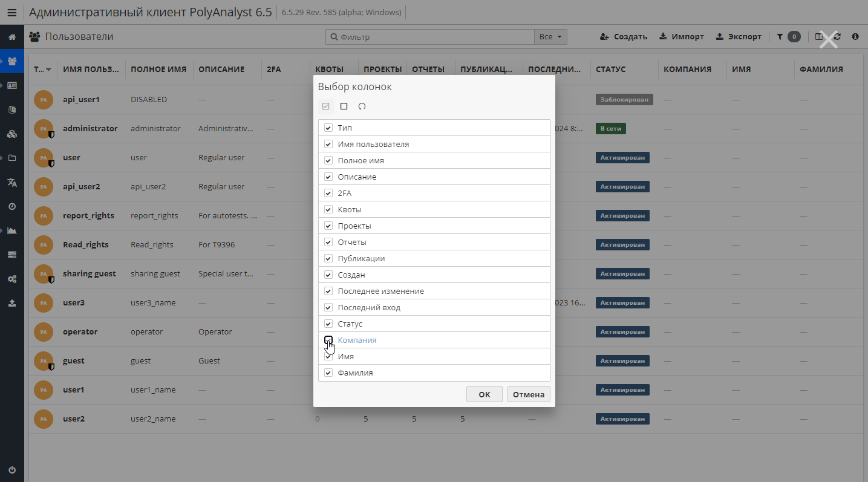This screenshot has width=868, height=482.
Task: Click the Заблокирован status badge
Action: coord(624,99)
